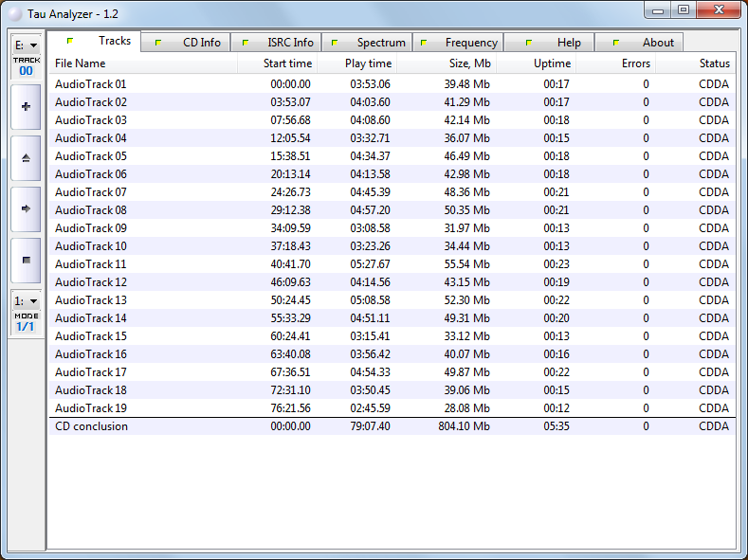Click the MODE 1/1 indicator

pos(26,321)
